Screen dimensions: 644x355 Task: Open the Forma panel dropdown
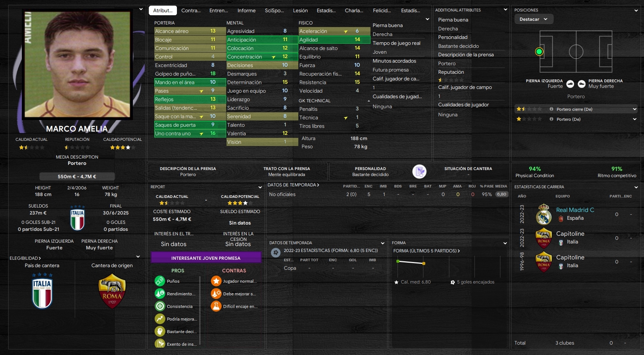coord(505,243)
